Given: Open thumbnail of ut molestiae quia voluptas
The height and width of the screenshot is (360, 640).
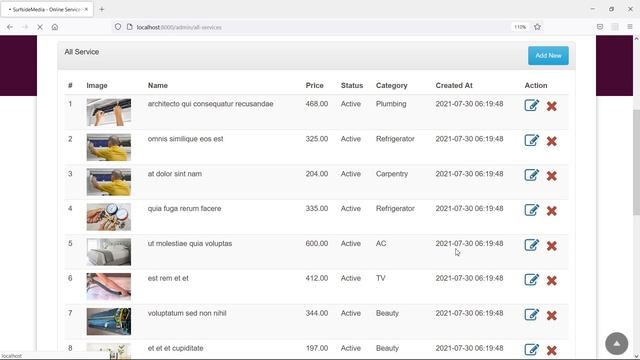Looking at the screenshot, I should click(x=109, y=252).
